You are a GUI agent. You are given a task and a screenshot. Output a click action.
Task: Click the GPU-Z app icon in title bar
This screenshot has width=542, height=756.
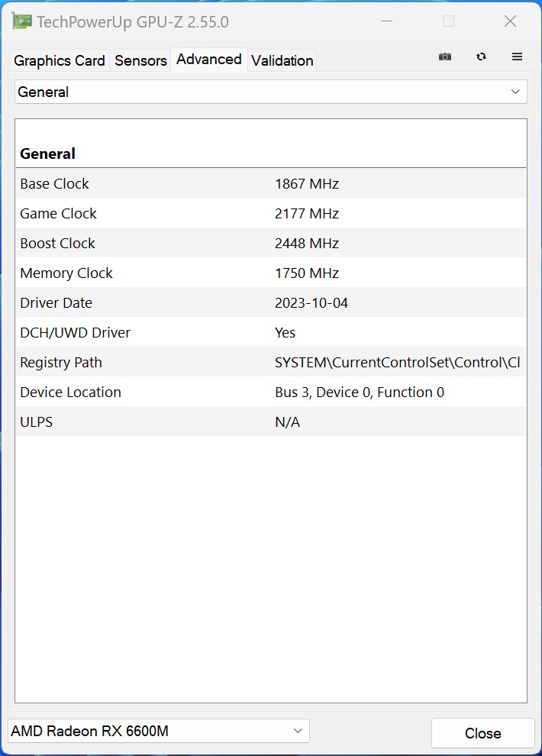(22, 21)
